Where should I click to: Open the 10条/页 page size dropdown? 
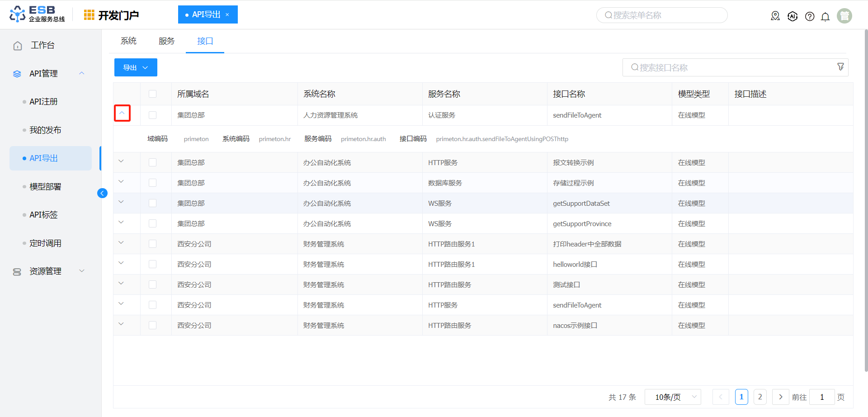[x=673, y=397]
